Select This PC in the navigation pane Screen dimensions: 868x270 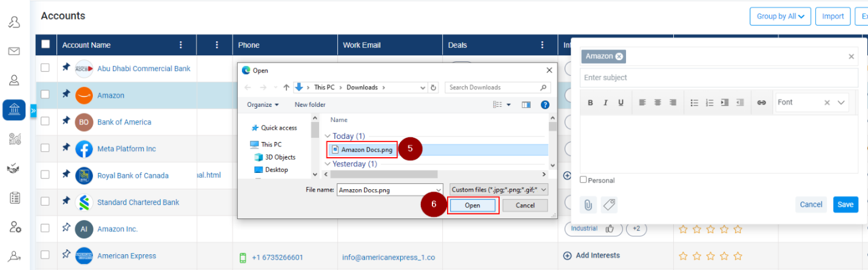click(x=266, y=144)
